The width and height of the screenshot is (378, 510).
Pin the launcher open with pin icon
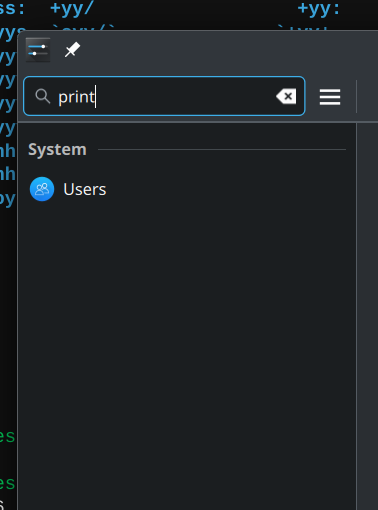(x=72, y=50)
